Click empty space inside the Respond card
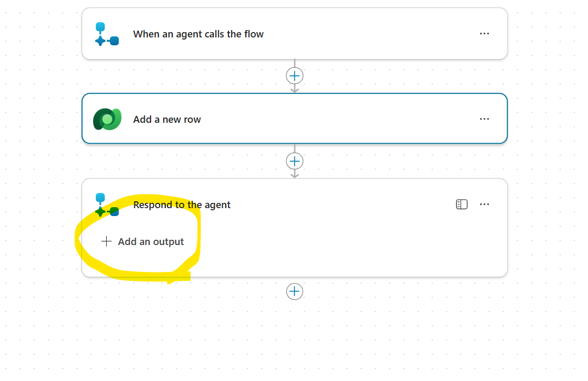588x381 pixels. [x=342, y=248]
